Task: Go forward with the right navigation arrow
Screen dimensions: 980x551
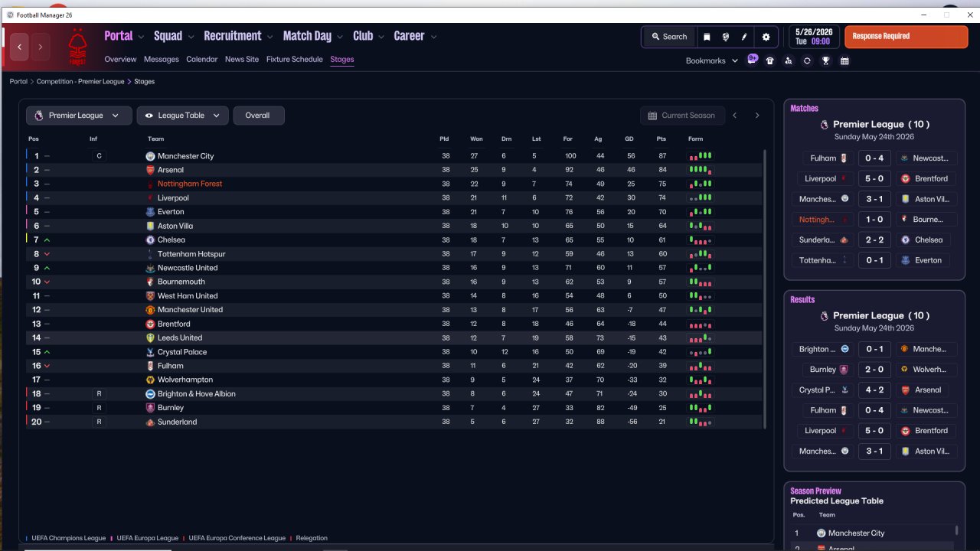Action: pyautogui.click(x=40, y=47)
